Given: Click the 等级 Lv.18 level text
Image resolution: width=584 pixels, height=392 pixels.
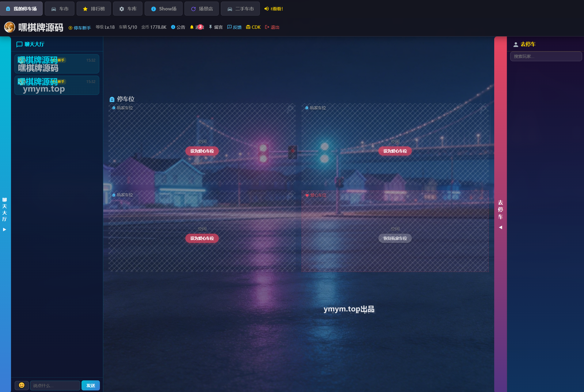Looking at the screenshot, I should coord(105,27).
